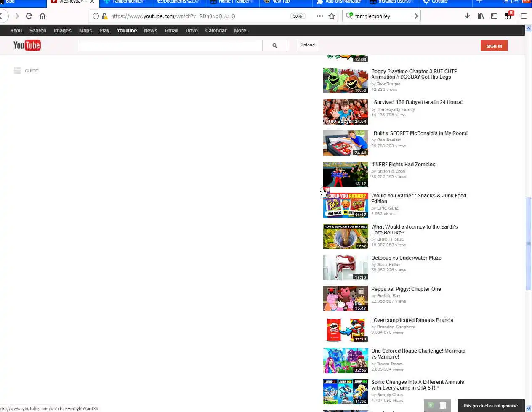
Task: Open the +You link in Google bar
Action: click(x=16, y=31)
